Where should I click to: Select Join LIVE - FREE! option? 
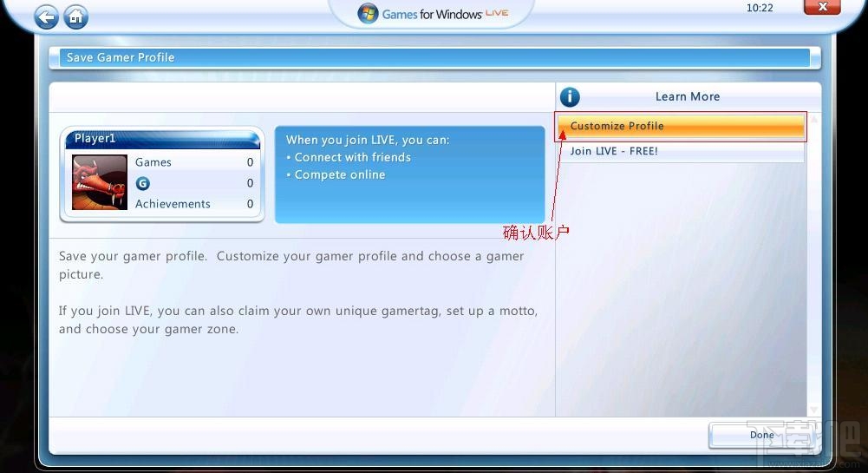click(x=681, y=151)
